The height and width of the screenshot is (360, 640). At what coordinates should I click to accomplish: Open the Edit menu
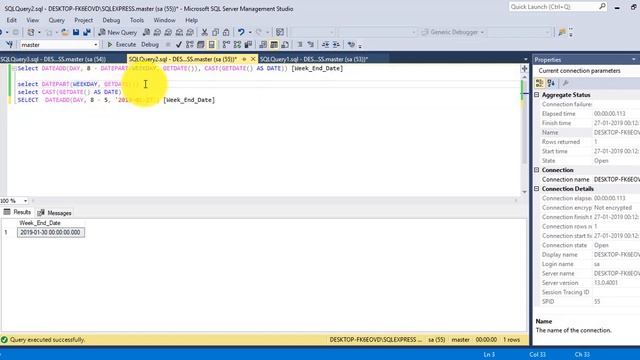[11, 20]
